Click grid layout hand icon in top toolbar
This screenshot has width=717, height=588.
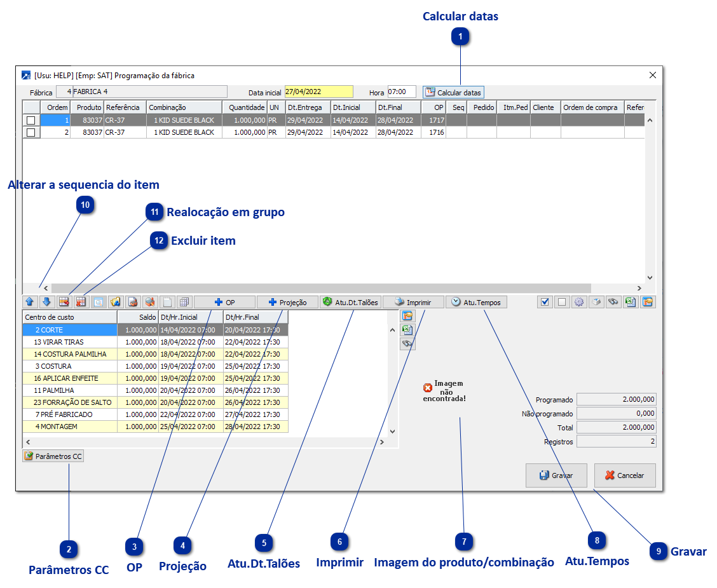pyautogui.click(x=648, y=302)
